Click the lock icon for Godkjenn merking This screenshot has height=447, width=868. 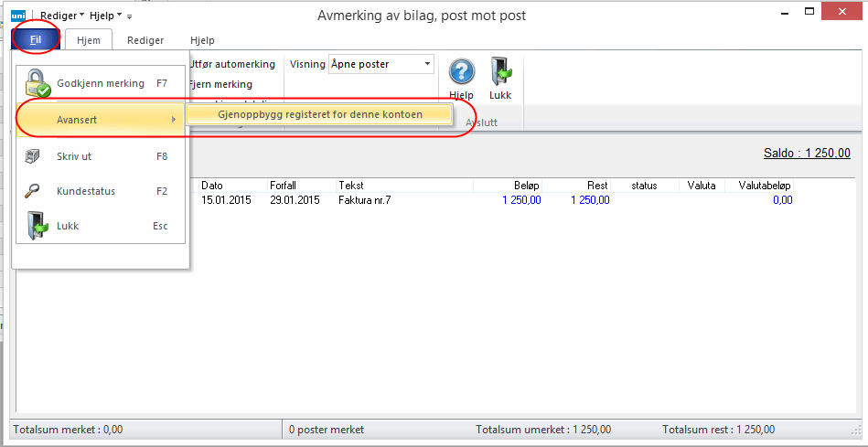tap(37, 84)
